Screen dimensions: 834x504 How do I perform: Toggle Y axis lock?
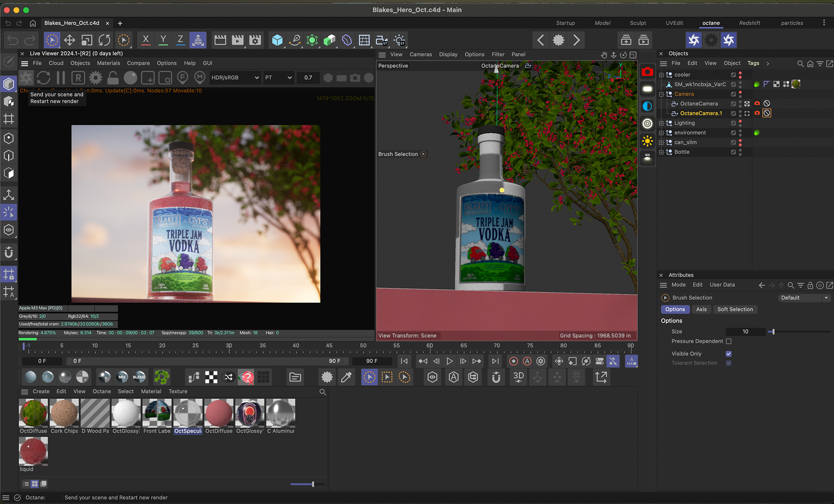163,40
